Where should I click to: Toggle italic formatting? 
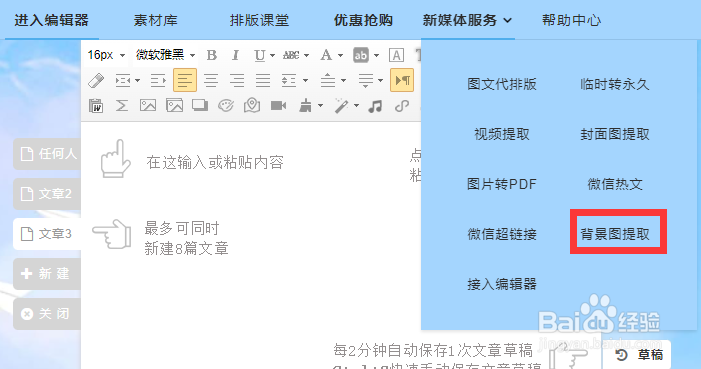tap(235, 55)
